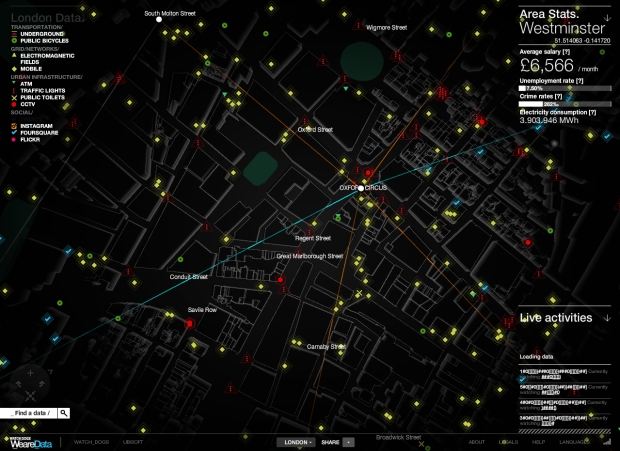Click the coordinates 51.514063 -0.141720

(582, 41)
